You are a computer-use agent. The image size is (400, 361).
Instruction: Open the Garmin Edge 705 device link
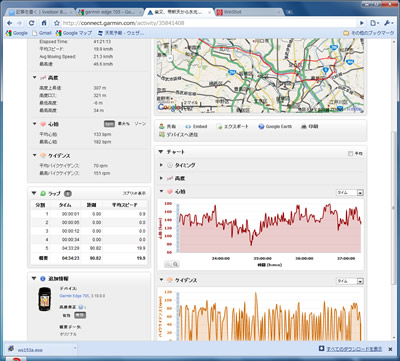pos(74,296)
